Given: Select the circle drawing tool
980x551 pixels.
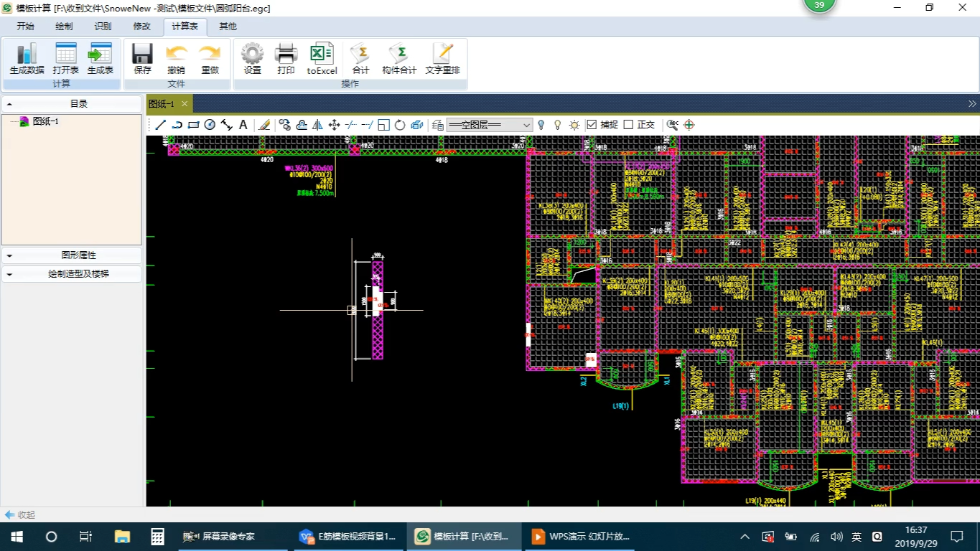Looking at the screenshot, I should 210,125.
